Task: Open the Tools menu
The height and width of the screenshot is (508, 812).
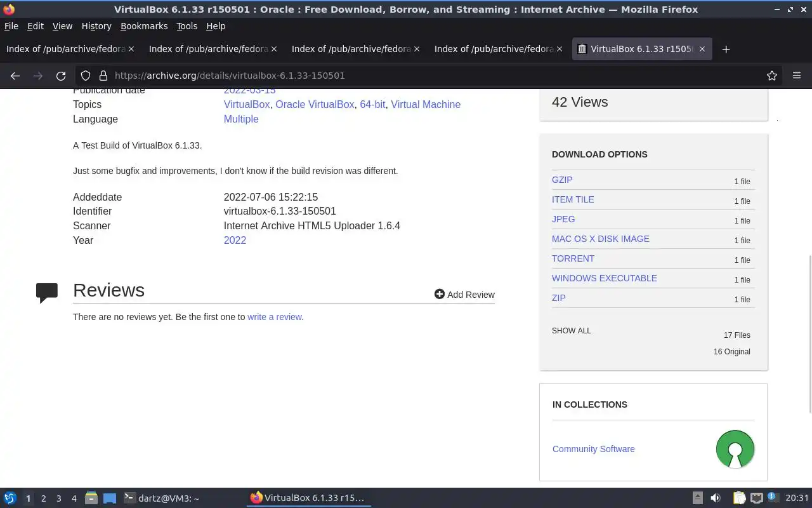Action: (187, 26)
